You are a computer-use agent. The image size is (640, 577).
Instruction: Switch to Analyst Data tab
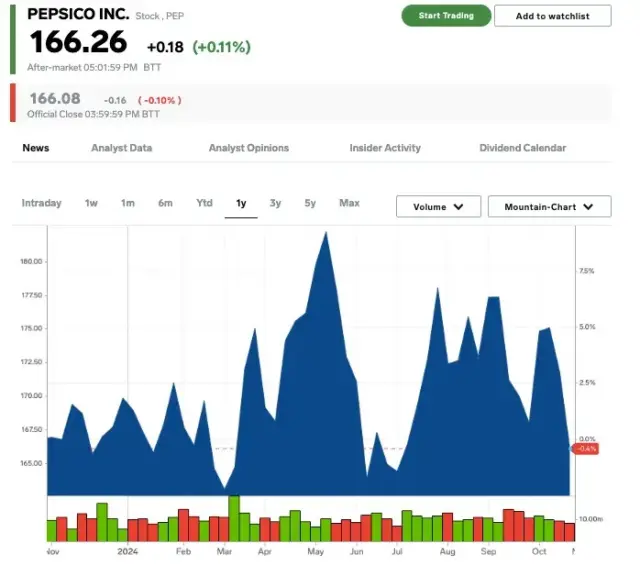121,148
